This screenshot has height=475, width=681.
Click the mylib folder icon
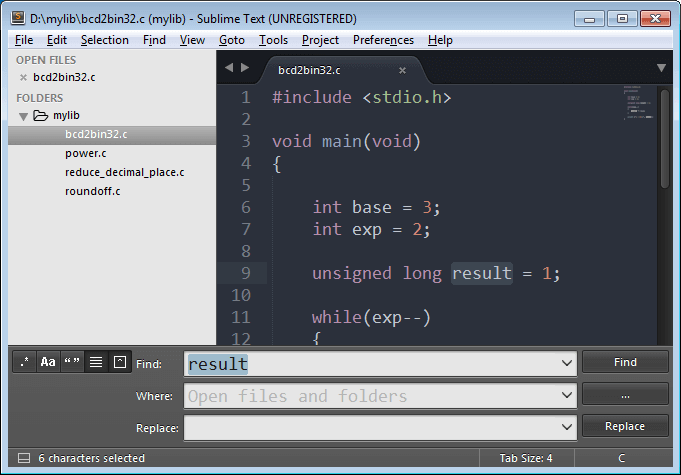[40, 115]
